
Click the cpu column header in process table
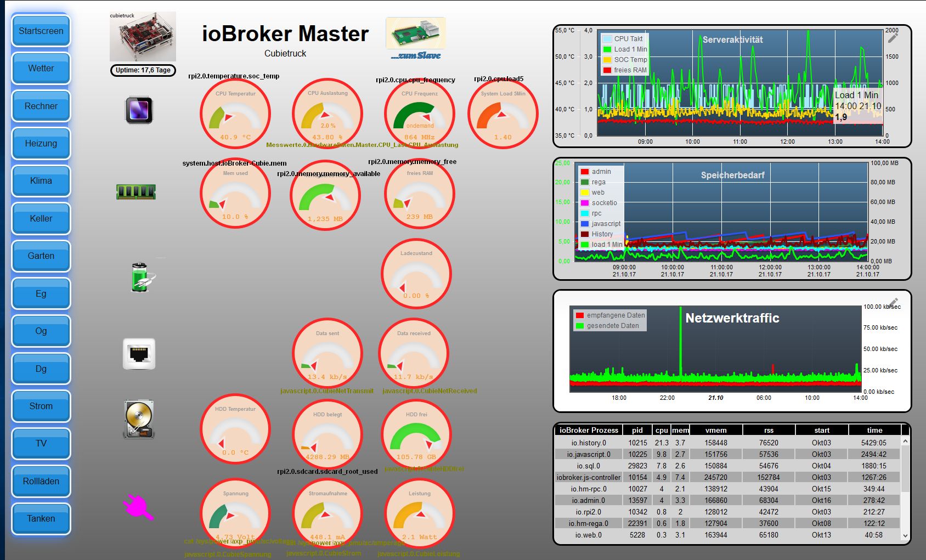pos(662,430)
